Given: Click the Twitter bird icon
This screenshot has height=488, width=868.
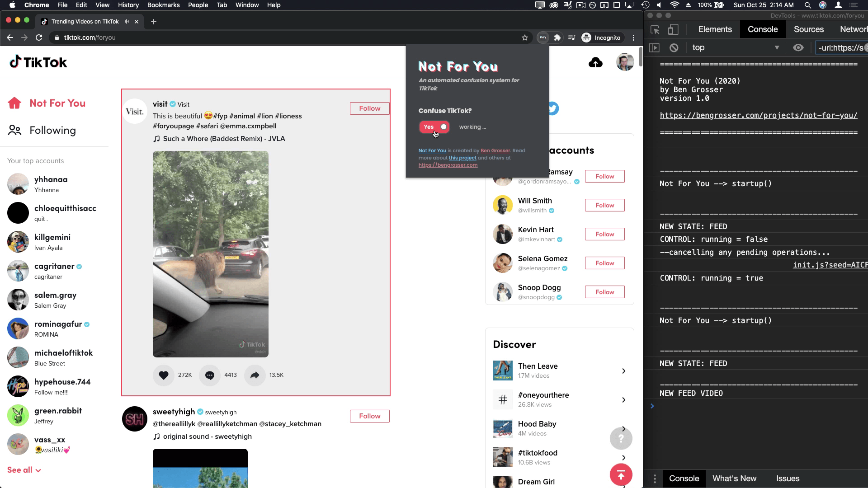Looking at the screenshot, I should coord(553,108).
